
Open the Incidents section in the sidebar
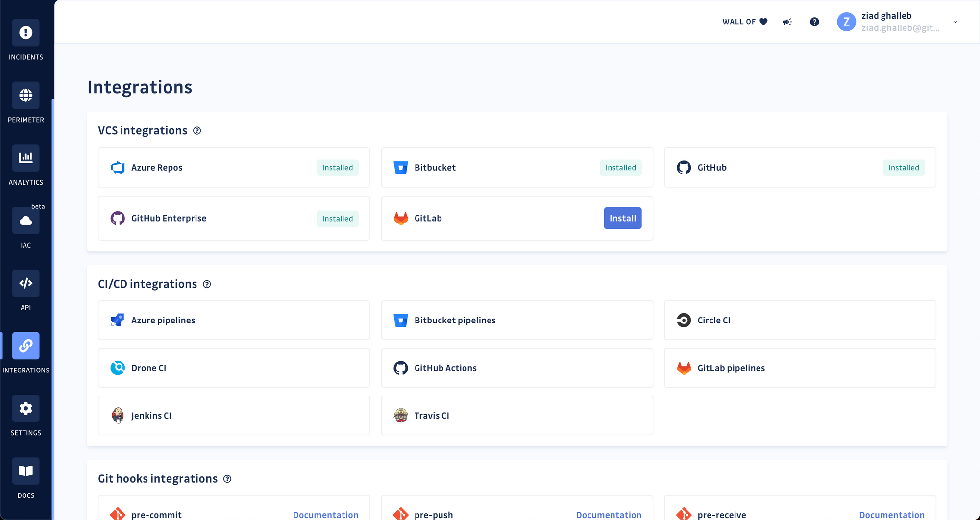[x=25, y=33]
